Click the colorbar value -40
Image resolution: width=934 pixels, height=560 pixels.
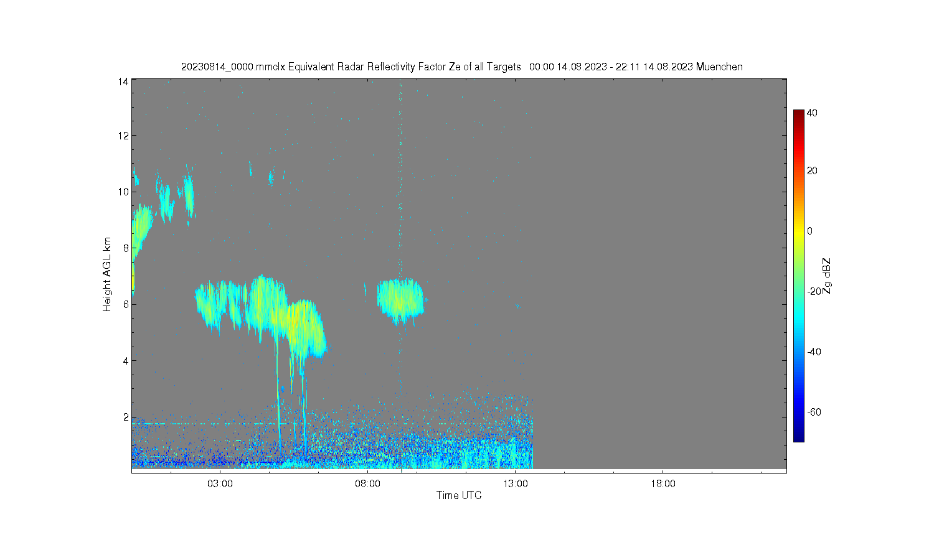pos(813,352)
